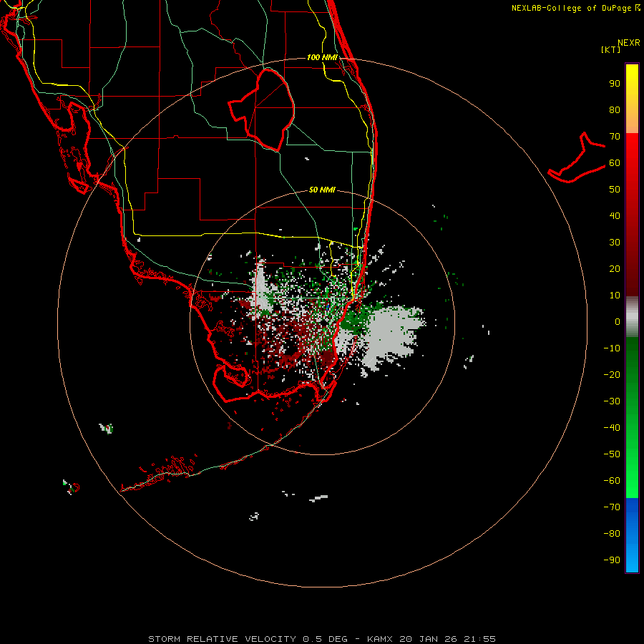Click the -40 value on the velocity scale

[612, 428]
